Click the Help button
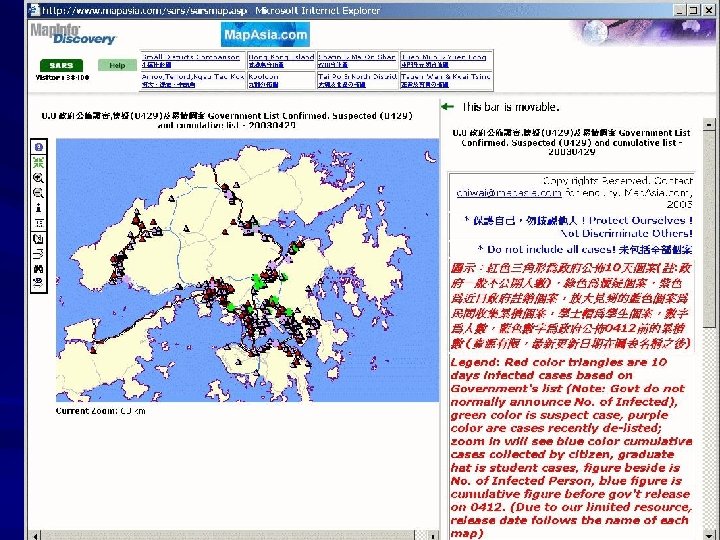Viewport: 720px width, 540px height. click(117, 66)
